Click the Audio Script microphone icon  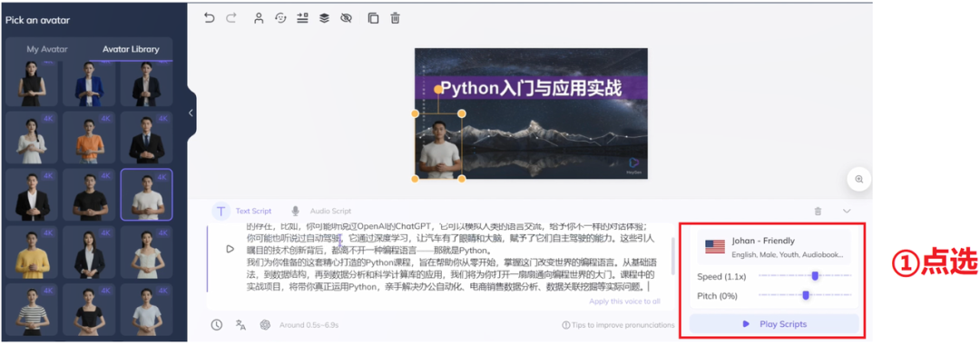point(296,211)
